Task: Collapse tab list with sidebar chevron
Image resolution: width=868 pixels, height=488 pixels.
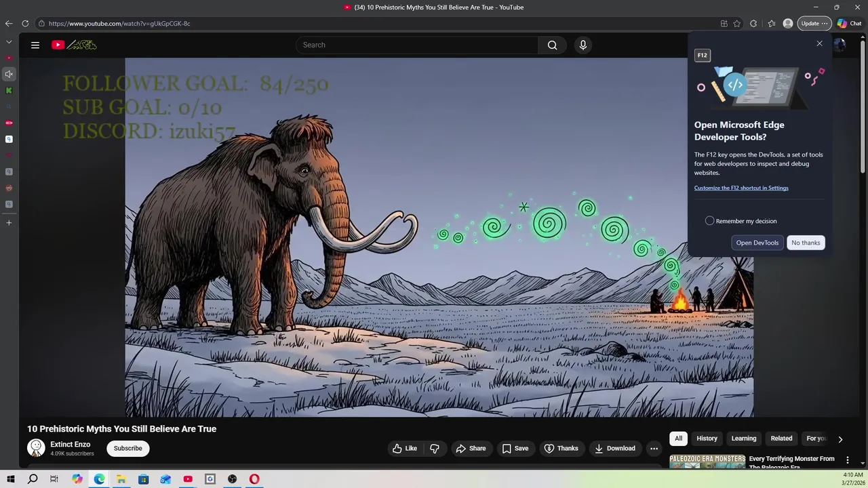Action: pyautogui.click(x=9, y=42)
